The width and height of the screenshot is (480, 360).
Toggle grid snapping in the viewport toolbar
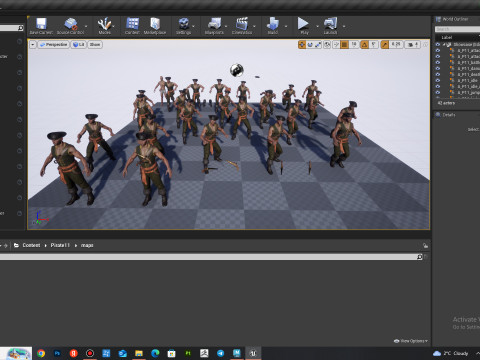[345, 44]
